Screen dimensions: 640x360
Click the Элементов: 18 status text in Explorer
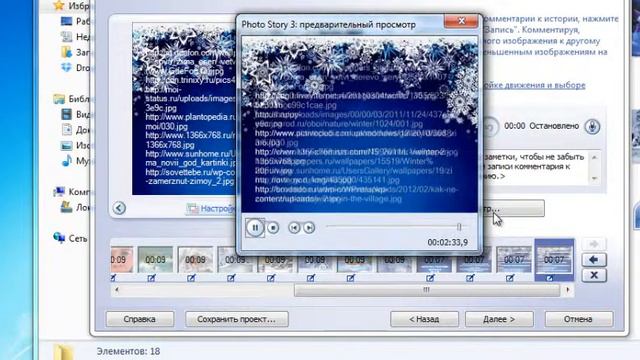pyautogui.click(x=128, y=351)
